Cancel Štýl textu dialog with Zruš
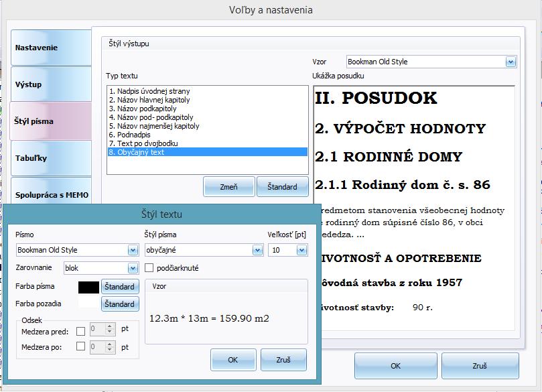 [x=283, y=360]
